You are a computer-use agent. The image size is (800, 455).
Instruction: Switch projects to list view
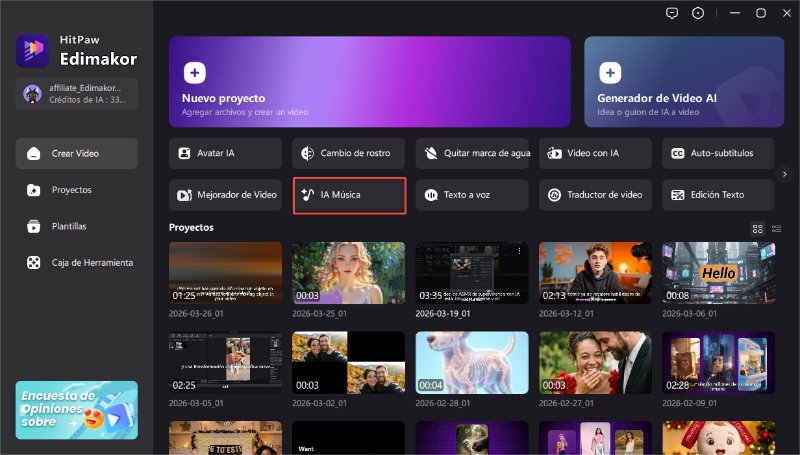(777, 229)
